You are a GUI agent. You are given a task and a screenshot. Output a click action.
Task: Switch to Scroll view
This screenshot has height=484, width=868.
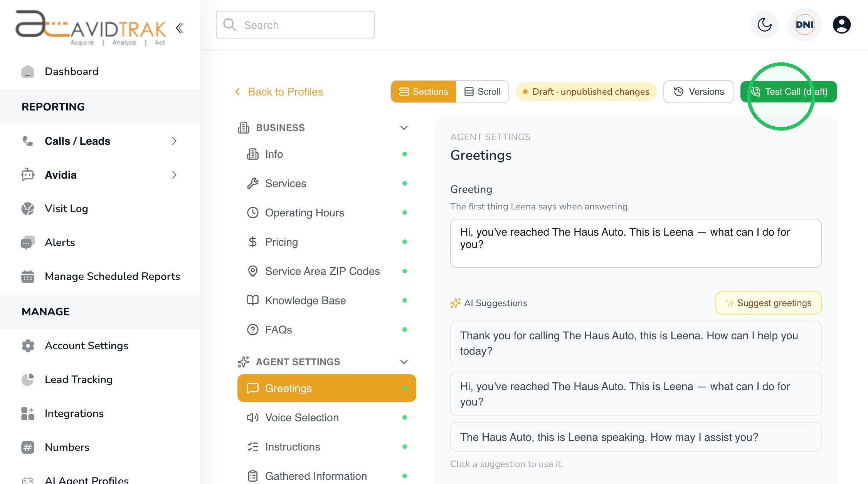click(482, 92)
